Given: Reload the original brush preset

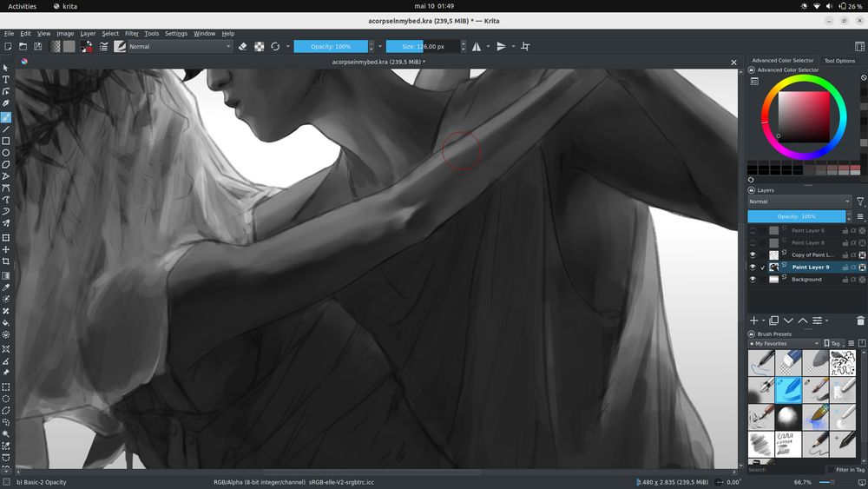Looking at the screenshot, I should pyautogui.click(x=275, y=47).
